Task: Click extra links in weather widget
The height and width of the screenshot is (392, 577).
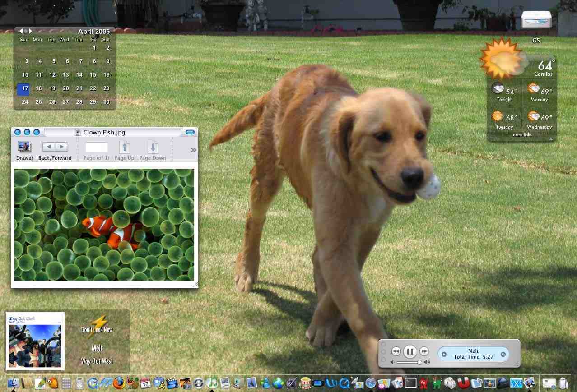Action: tap(522, 134)
